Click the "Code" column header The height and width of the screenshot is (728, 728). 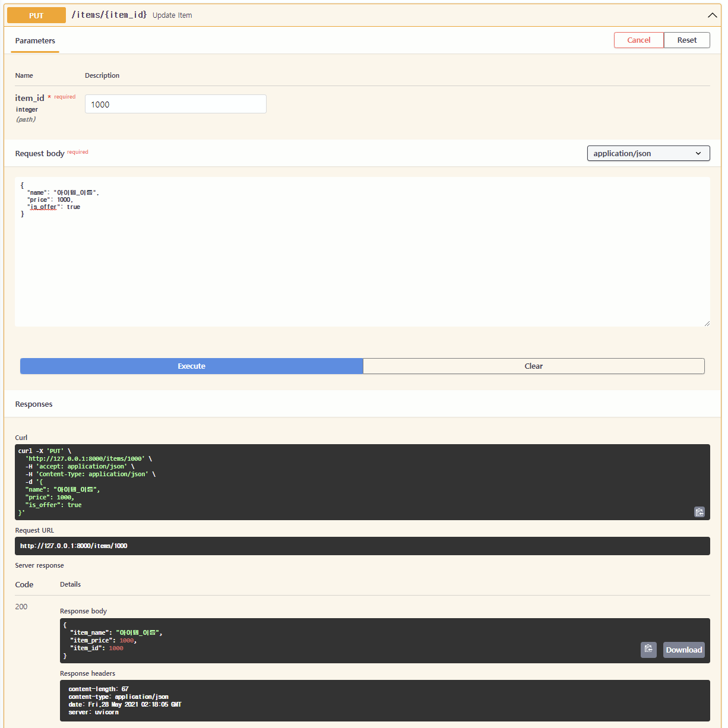coord(24,584)
